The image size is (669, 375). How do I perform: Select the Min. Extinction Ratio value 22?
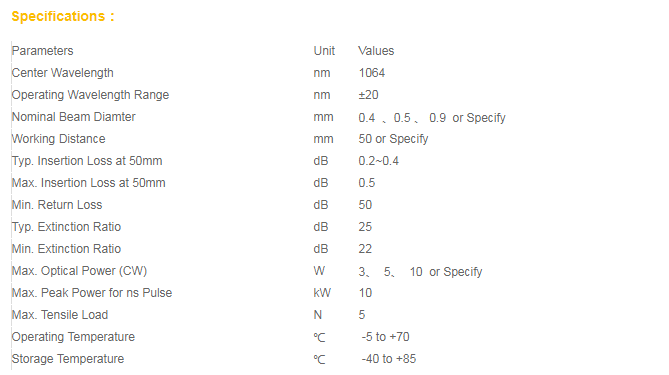tap(365, 249)
